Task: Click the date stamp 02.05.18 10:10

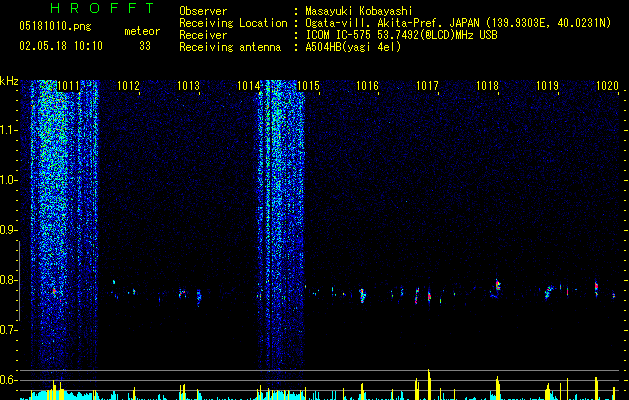Action: (61, 46)
